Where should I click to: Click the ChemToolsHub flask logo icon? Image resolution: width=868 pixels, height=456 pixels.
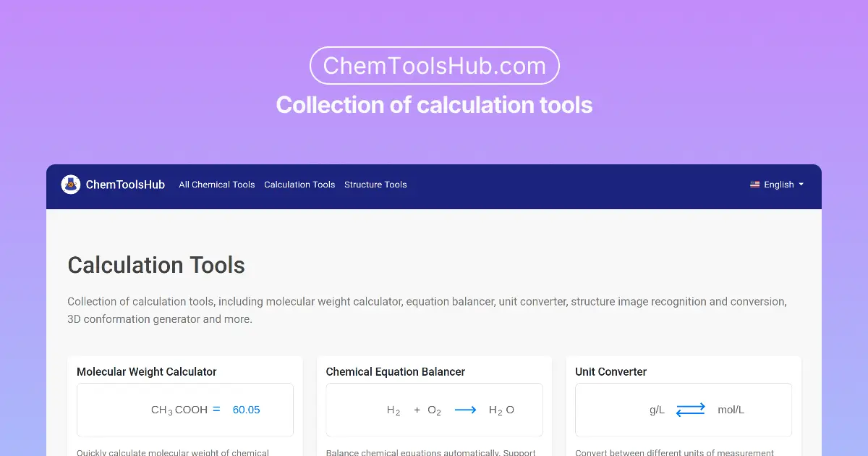tap(70, 184)
